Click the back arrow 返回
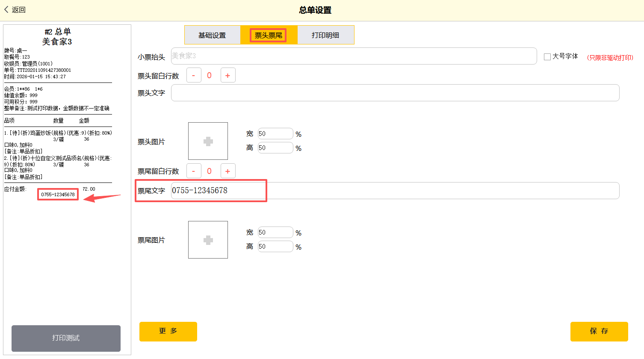This screenshot has width=644, height=359. 15,10
